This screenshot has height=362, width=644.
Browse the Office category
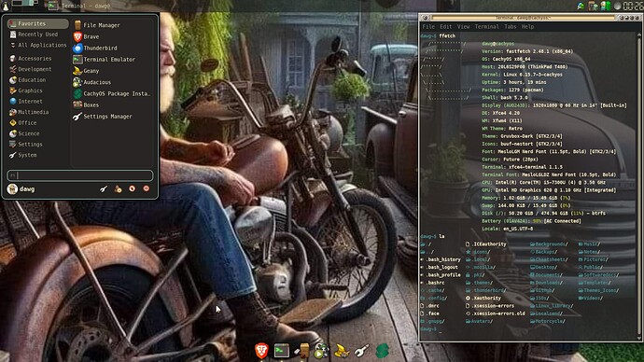38,123
